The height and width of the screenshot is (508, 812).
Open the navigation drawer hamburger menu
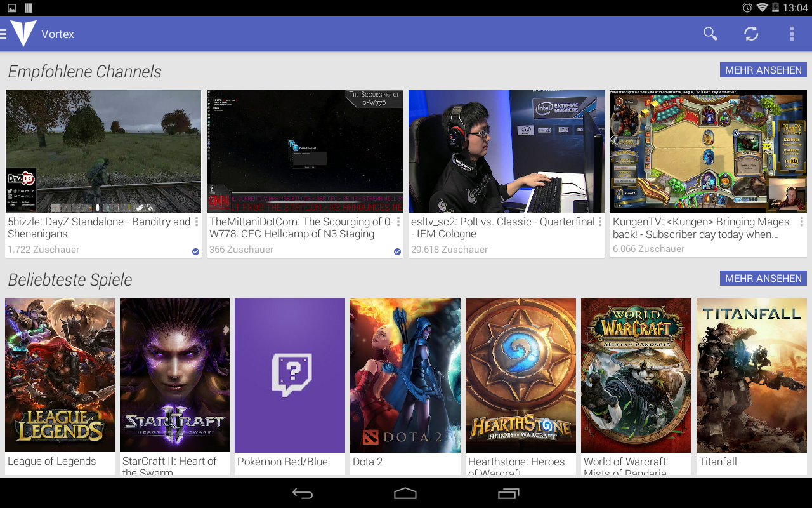pos(3,34)
